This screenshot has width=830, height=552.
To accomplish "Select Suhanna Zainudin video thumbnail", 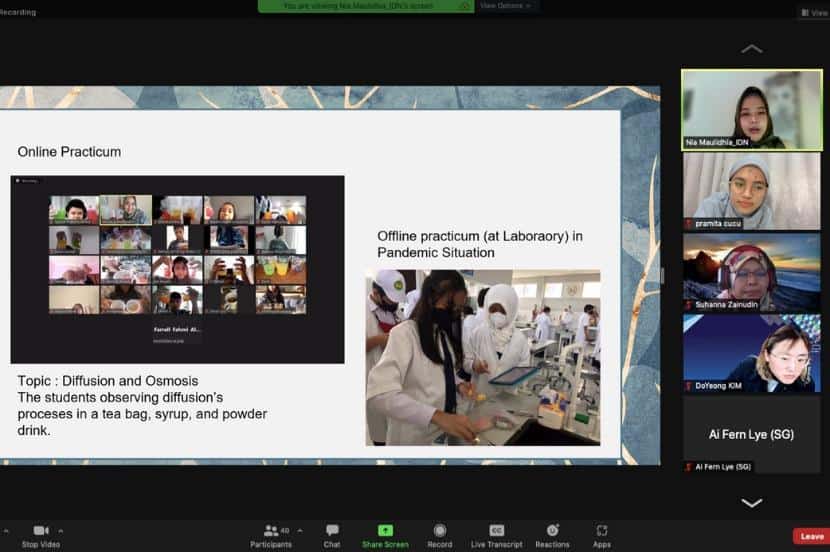I will pos(751,272).
